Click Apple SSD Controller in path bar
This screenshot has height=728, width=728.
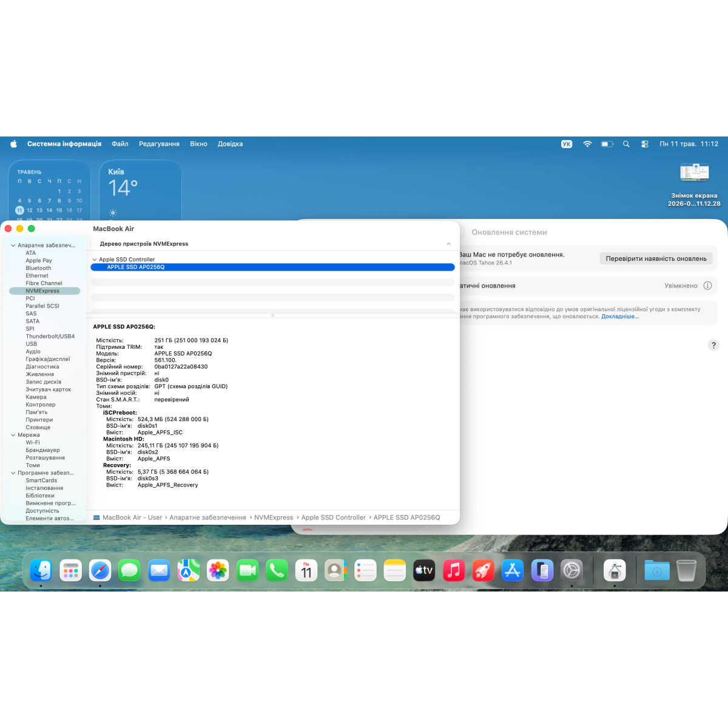click(x=334, y=517)
